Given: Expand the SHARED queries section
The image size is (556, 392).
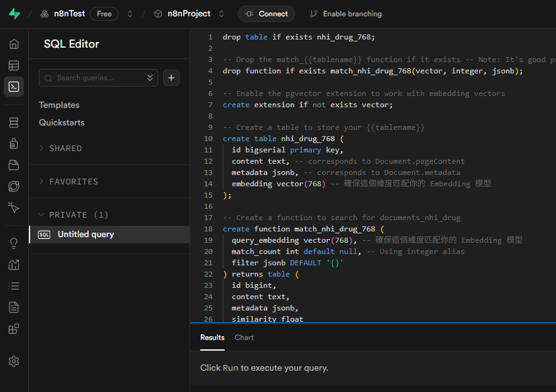Looking at the screenshot, I should pyautogui.click(x=65, y=149).
